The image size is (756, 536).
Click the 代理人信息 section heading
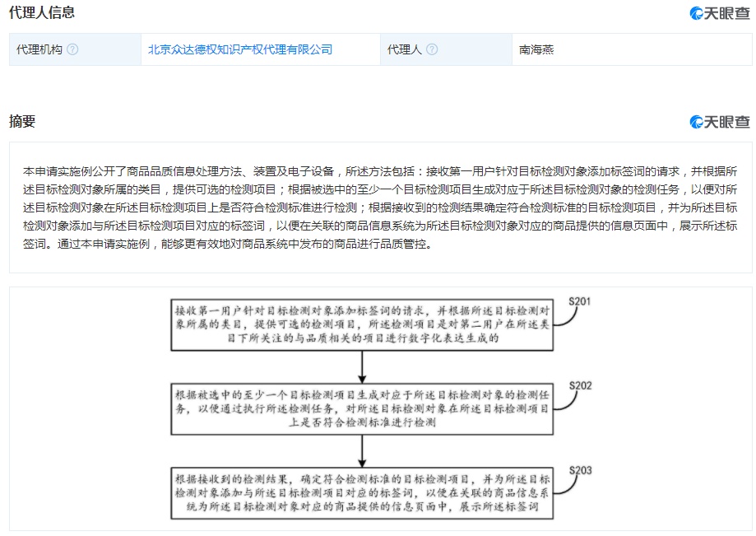42,12
